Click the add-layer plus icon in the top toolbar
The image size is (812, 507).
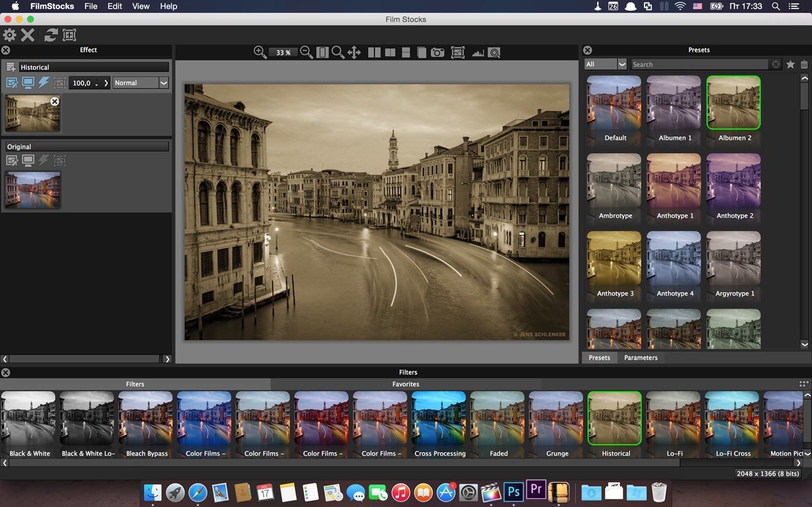[x=69, y=35]
